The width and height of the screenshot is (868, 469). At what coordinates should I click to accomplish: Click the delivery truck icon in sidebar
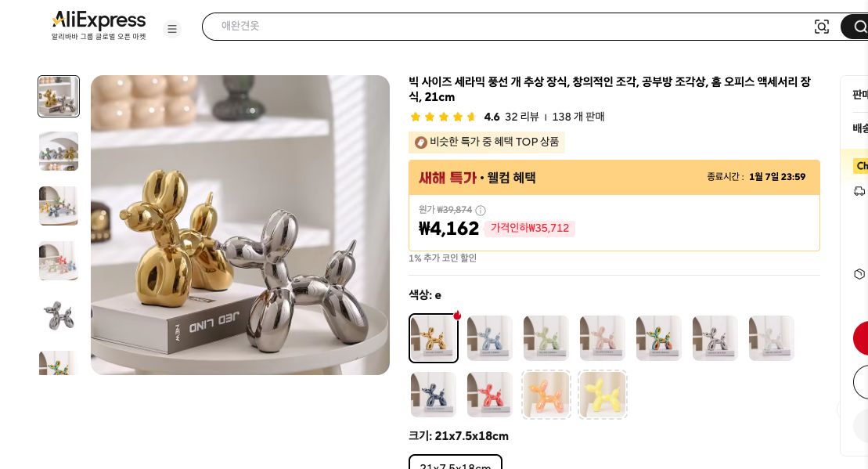[859, 191]
